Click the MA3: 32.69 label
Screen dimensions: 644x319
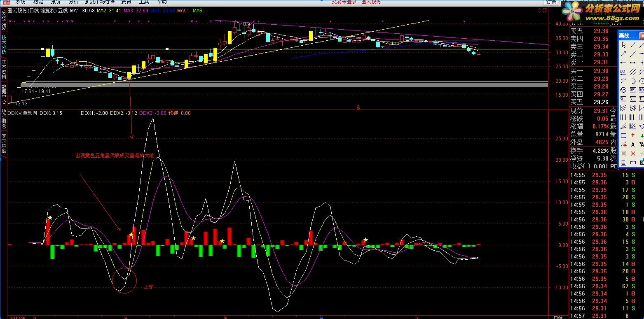pyautogui.click(x=136, y=11)
